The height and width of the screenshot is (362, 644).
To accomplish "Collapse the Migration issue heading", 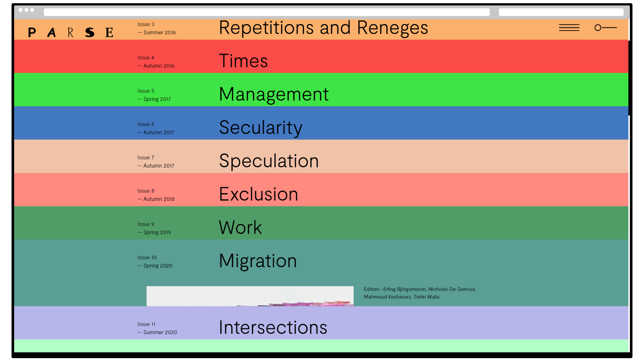I will pos(258,261).
